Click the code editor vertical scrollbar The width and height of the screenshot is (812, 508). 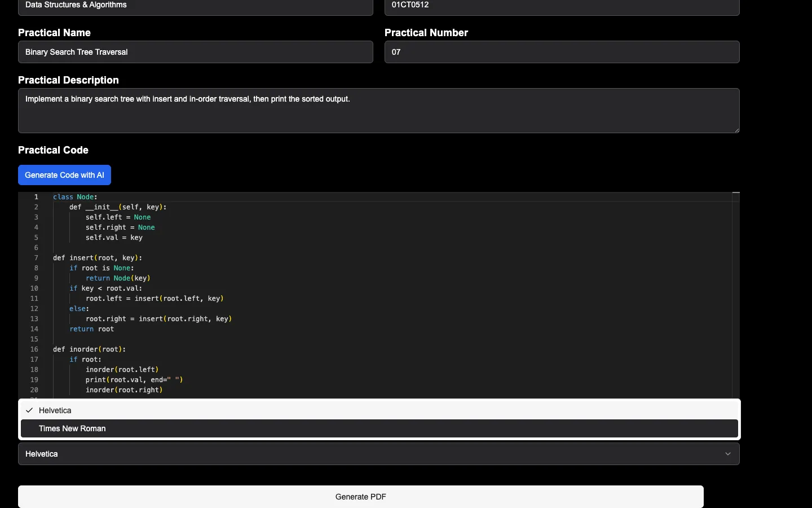click(736, 295)
